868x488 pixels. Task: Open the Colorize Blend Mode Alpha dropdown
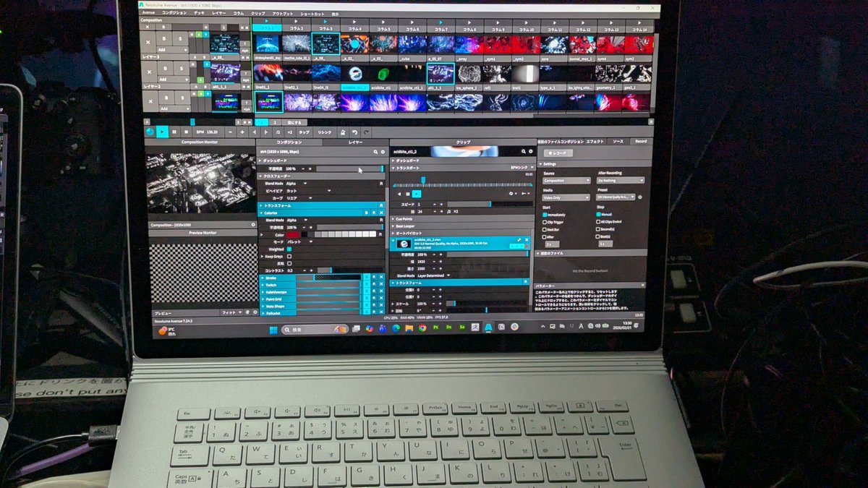click(x=297, y=220)
